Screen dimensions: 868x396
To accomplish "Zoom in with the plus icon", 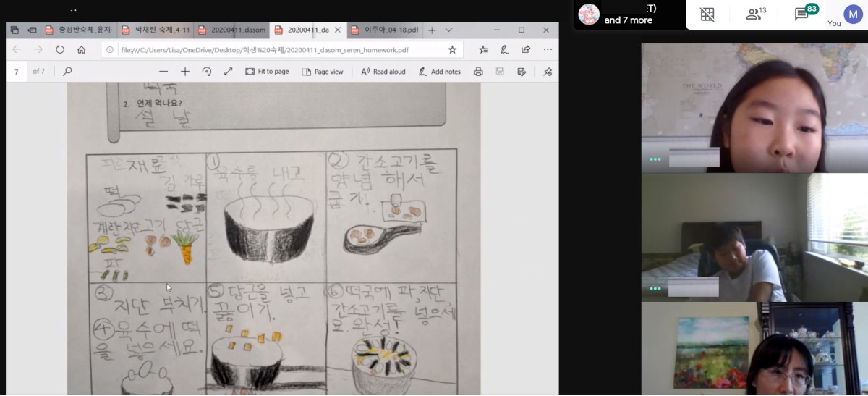I will pyautogui.click(x=185, y=72).
